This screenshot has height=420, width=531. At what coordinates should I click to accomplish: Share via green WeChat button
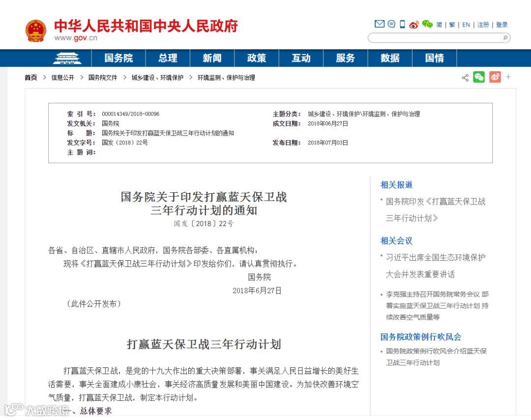pos(479,77)
